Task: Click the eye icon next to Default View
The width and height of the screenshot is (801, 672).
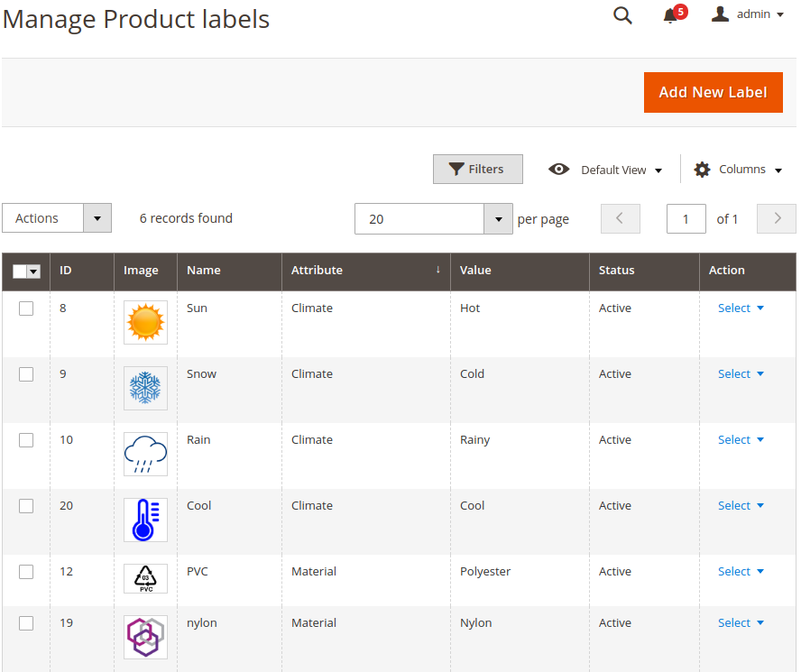Action: pos(559,169)
